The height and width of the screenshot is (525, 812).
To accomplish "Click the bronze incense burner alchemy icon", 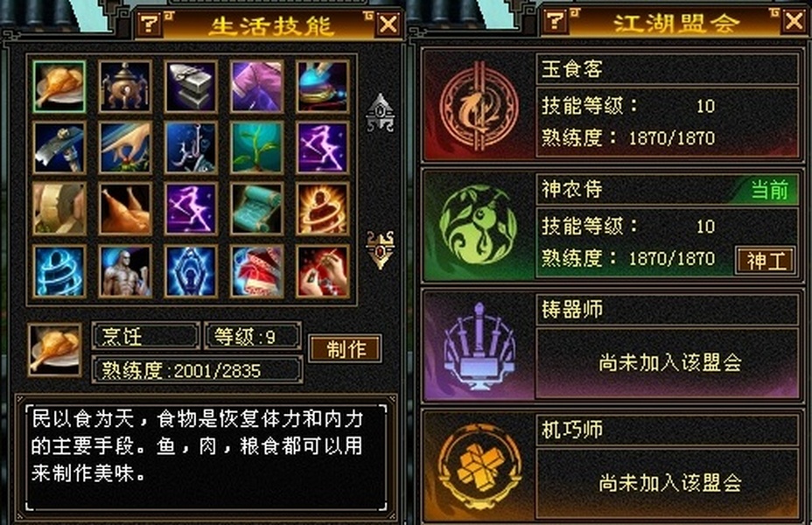I will pos(125,87).
